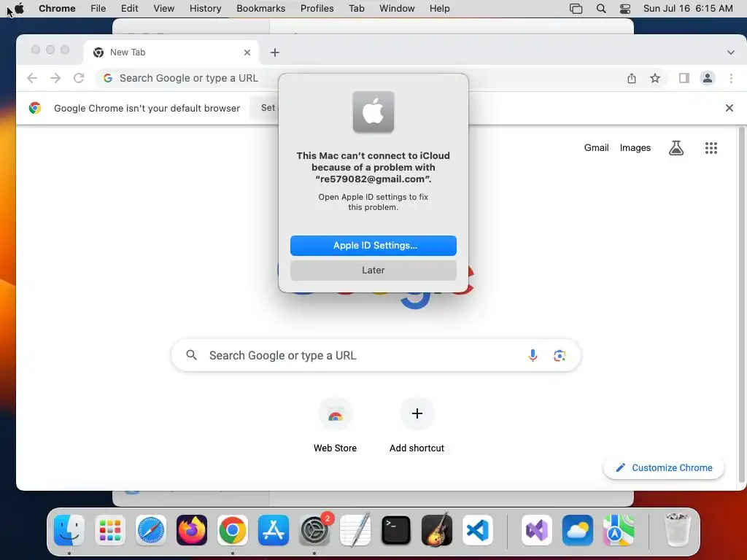Open Maps from the Dock
747x560 pixels.
coord(619,530)
